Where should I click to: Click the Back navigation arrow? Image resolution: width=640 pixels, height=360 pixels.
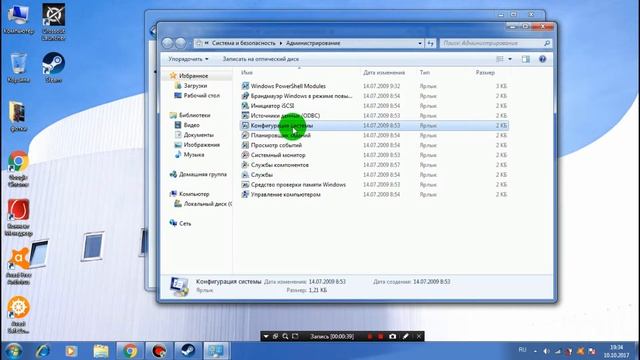[167, 43]
